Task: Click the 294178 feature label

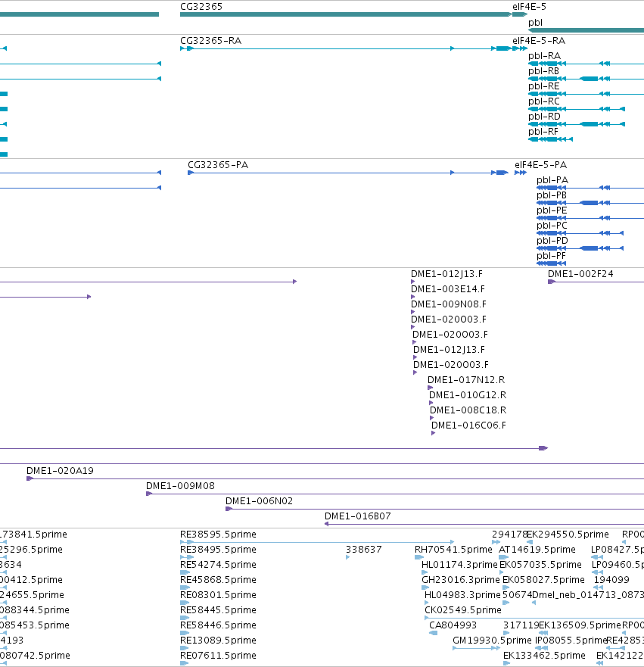Action: point(509,535)
